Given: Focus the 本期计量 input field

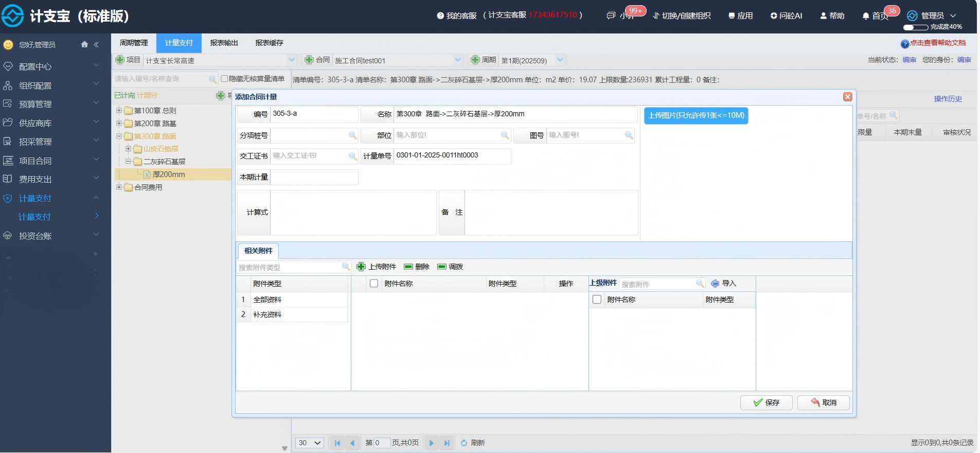Looking at the screenshot, I should [x=314, y=177].
